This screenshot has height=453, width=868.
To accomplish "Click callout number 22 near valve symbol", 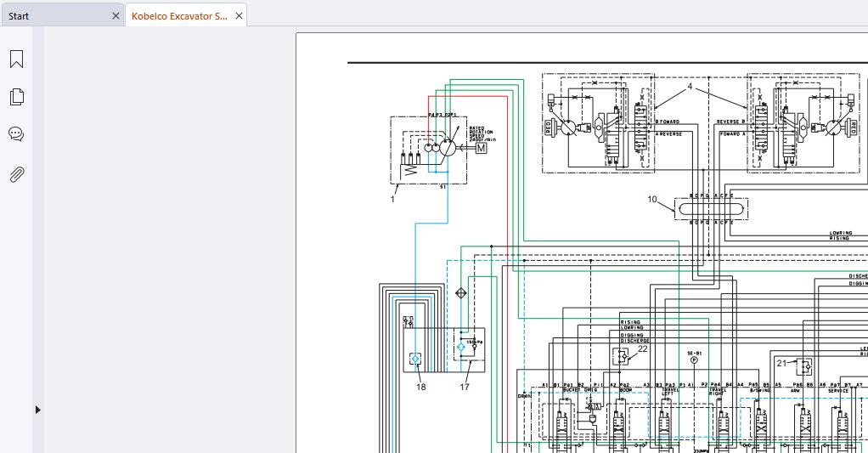I will (x=642, y=348).
